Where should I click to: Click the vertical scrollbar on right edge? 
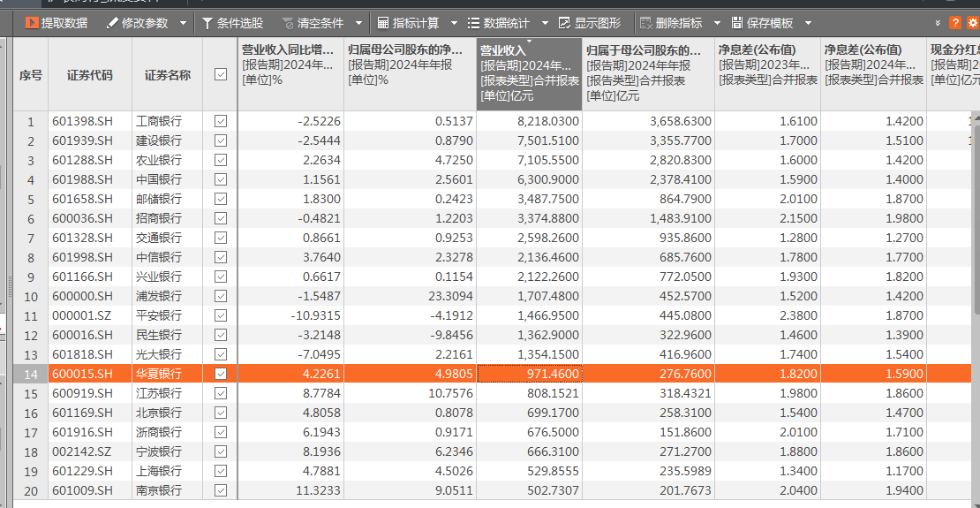976,219
